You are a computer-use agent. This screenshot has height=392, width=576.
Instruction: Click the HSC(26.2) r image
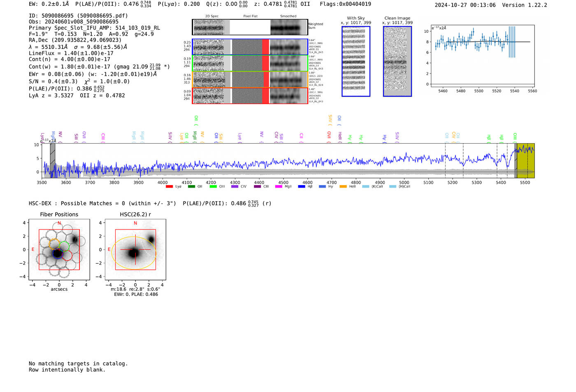135,249
